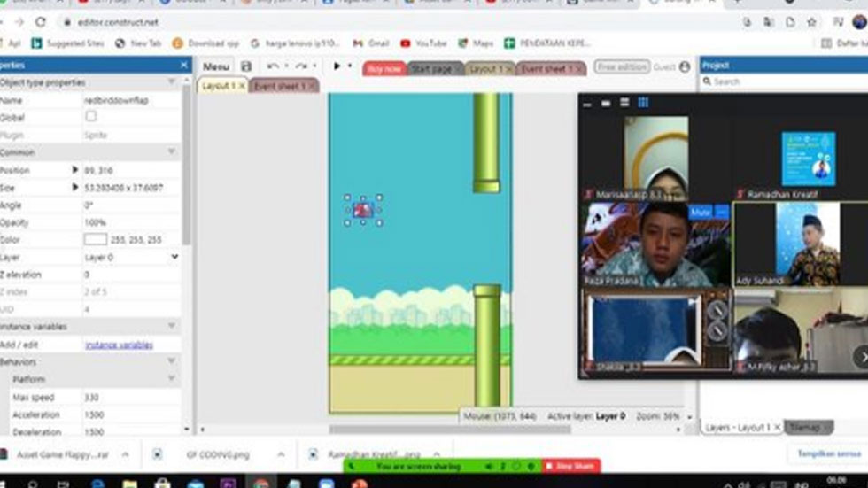Open Windows File Explorer from taskbar

coord(129,484)
